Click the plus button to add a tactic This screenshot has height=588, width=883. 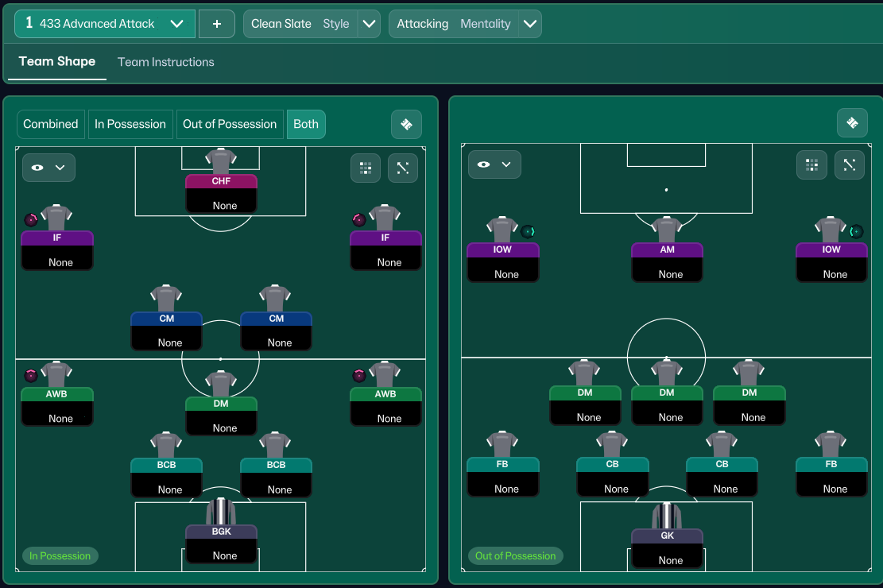click(216, 24)
